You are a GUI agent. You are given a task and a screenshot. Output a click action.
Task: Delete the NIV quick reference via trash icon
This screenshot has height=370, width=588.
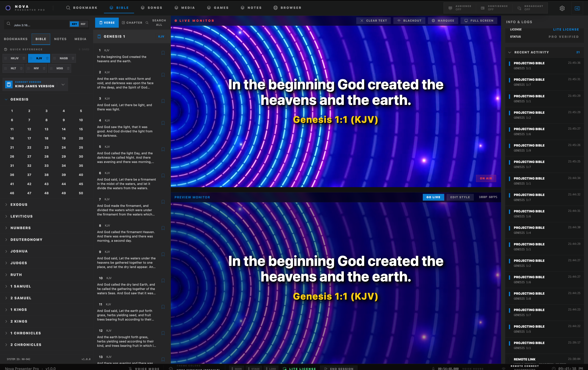click(x=44, y=68)
